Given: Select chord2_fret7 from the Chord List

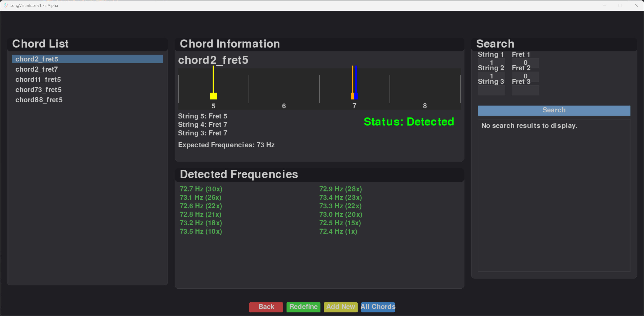Looking at the screenshot, I should tap(37, 69).
